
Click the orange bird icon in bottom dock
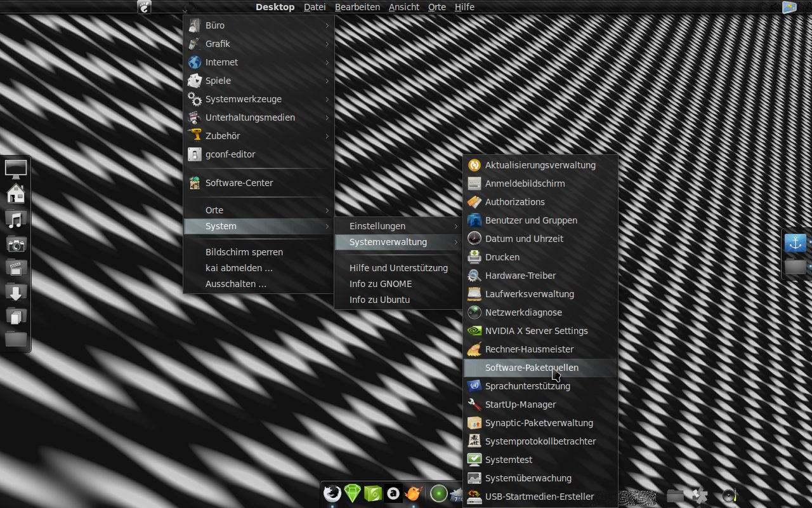tap(414, 493)
